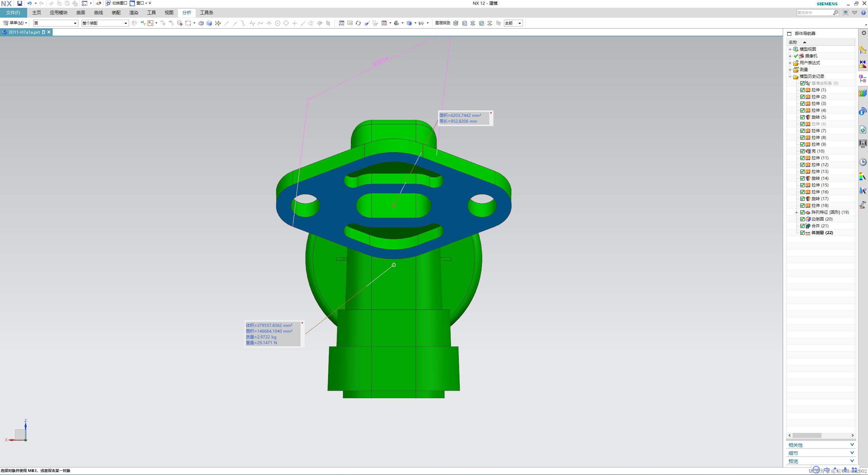
Task: Switch to the 装配 ribbon tab
Action: [x=116, y=13]
